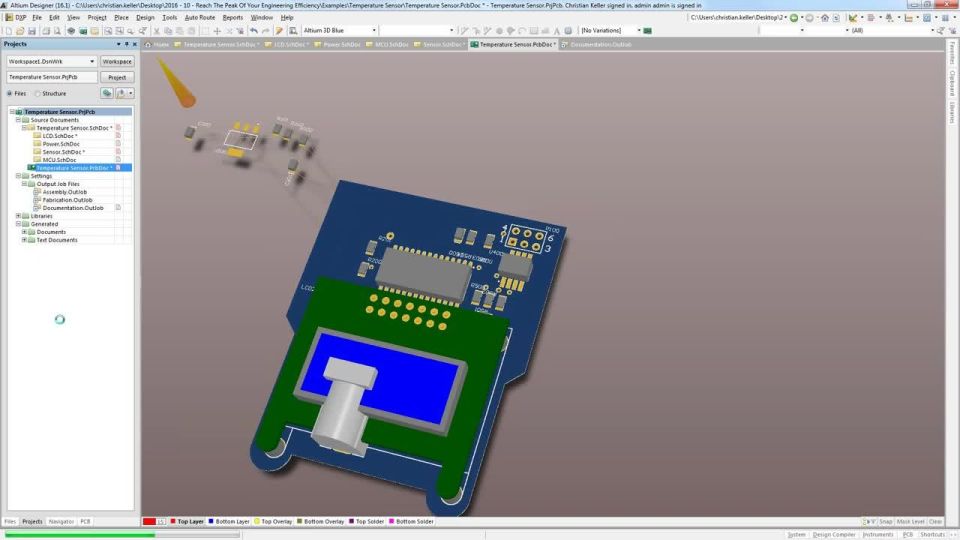Screen dimensions: 960x540
Task: Click the Clear button at the bottom right
Action: point(935,522)
